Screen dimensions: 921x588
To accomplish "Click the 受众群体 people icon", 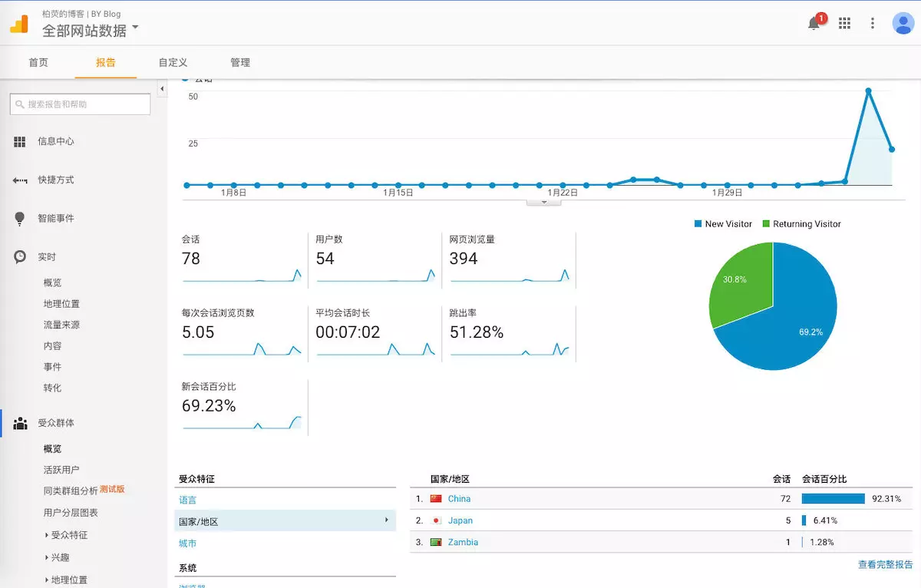I will pyautogui.click(x=21, y=423).
